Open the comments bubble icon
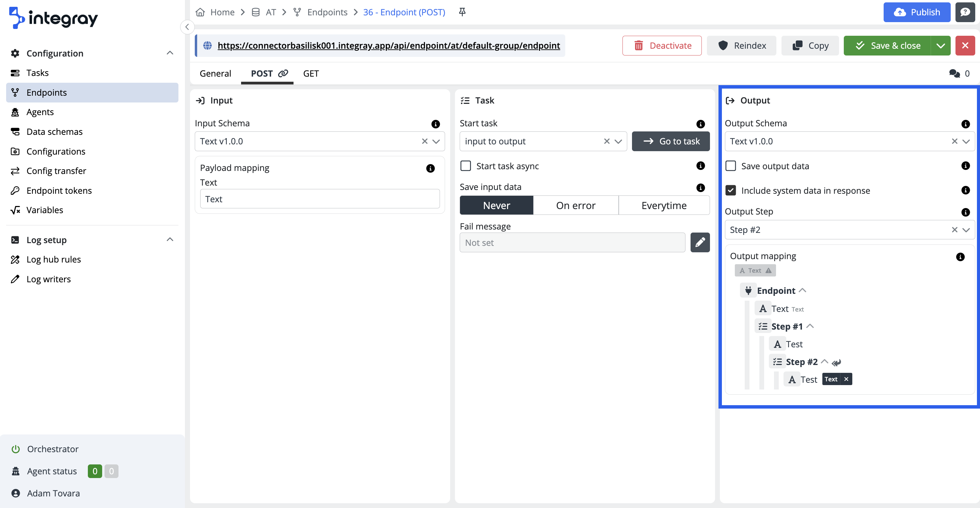Screen dimensions: 980x508 coord(954,74)
